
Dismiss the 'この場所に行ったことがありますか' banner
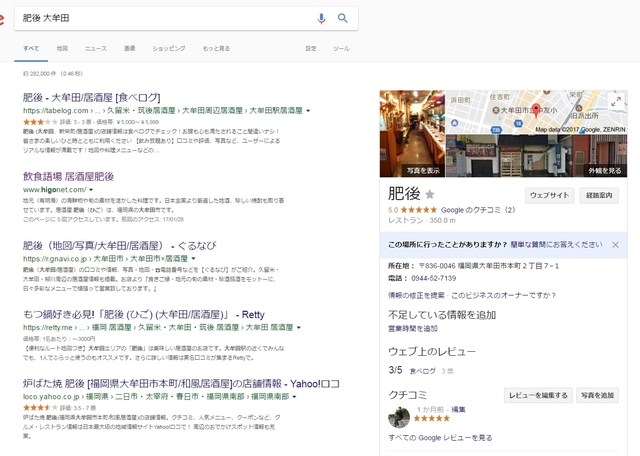click(615, 245)
